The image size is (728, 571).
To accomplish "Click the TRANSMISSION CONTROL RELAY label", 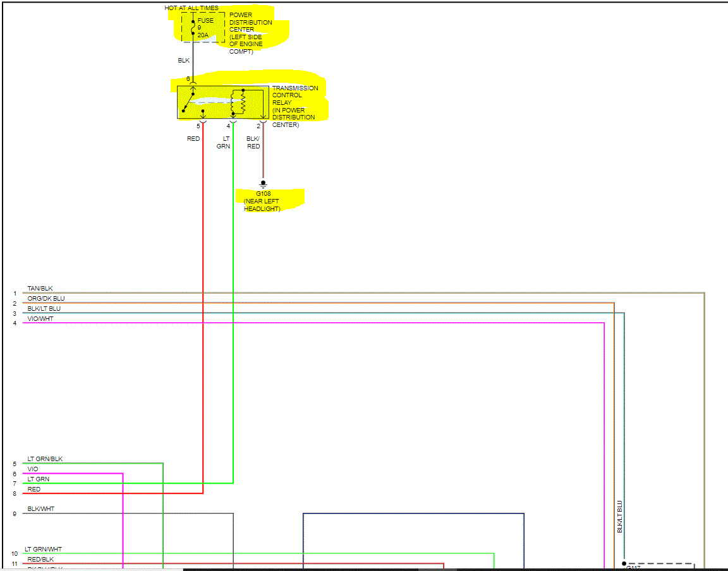I will pos(295,106).
